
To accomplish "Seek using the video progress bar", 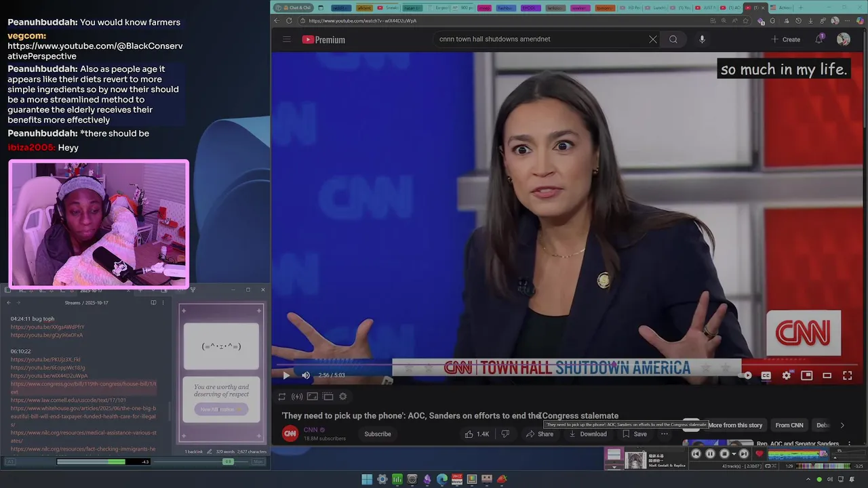I will coord(568,365).
